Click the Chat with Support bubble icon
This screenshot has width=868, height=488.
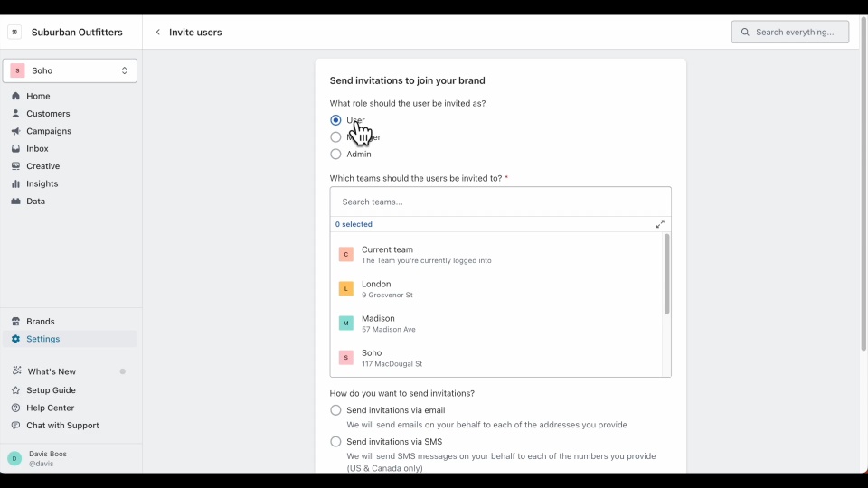tap(16, 426)
